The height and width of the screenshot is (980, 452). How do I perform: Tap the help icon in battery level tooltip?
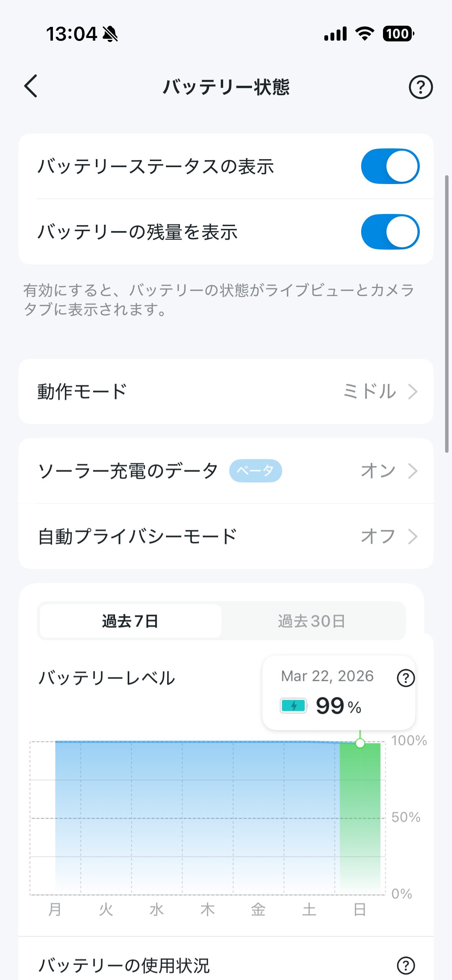click(406, 678)
